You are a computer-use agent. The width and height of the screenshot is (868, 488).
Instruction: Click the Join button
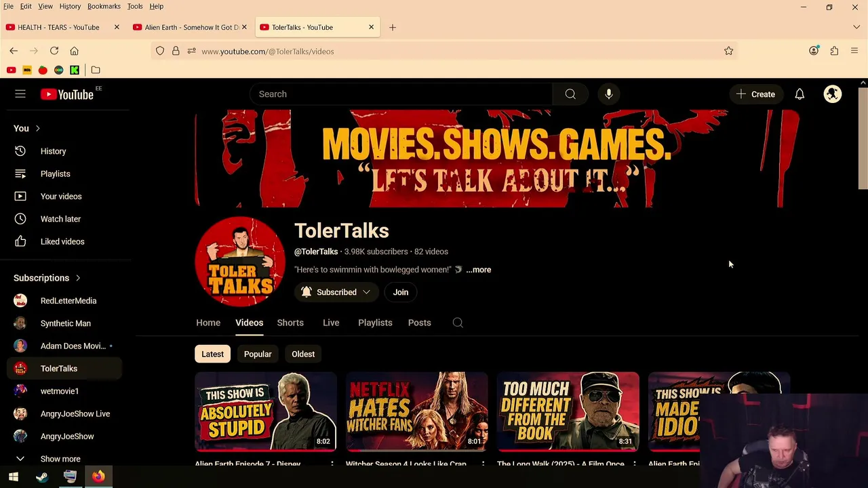pos(401,292)
